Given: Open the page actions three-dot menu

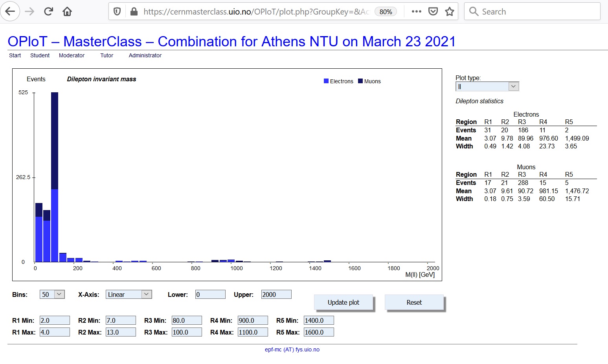Looking at the screenshot, I should (417, 11).
